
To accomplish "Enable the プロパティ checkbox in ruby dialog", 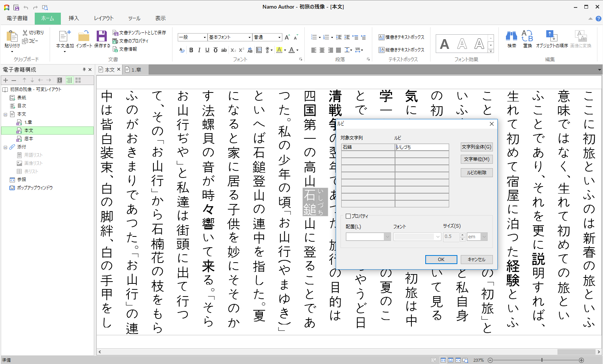I will click(348, 216).
